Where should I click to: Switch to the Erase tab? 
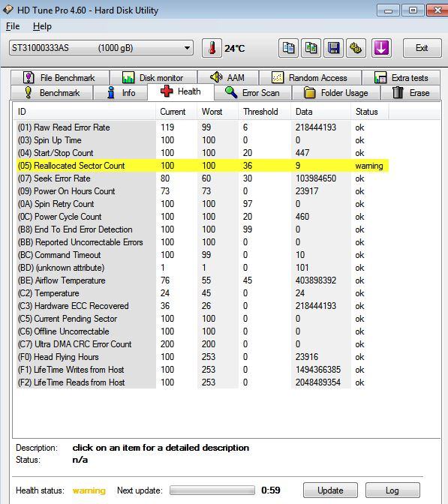(x=410, y=92)
